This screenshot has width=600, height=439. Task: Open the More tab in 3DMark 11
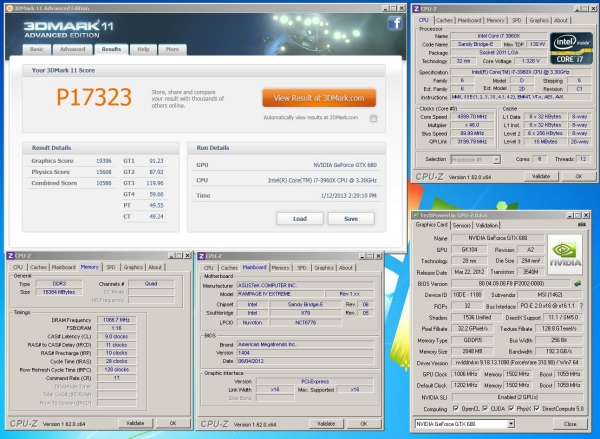coord(172,49)
